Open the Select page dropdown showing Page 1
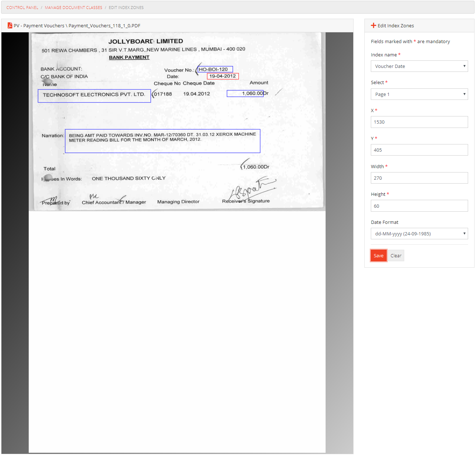476x456 pixels. click(419, 94)
